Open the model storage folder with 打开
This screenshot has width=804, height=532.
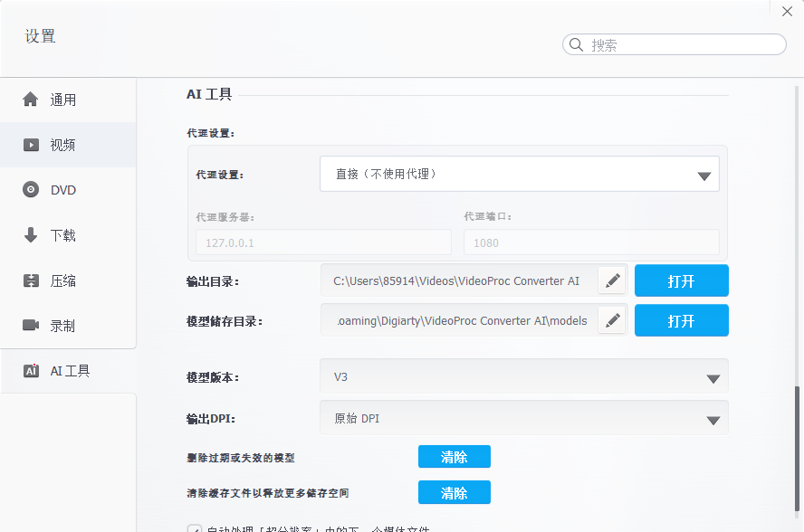point(682,320)
